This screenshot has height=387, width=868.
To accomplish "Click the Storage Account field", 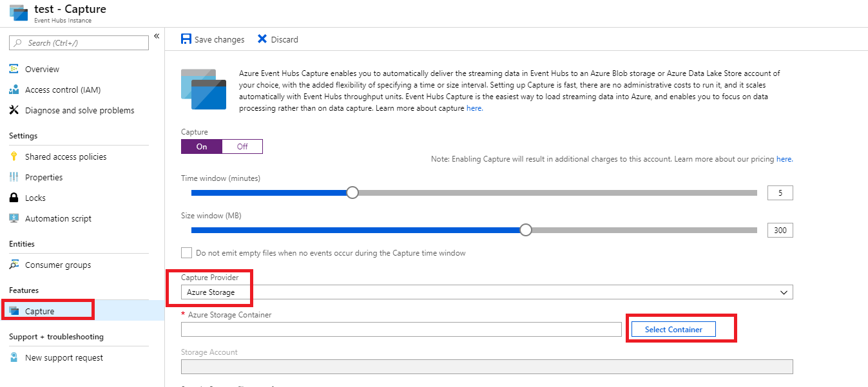I will [487, 366].
